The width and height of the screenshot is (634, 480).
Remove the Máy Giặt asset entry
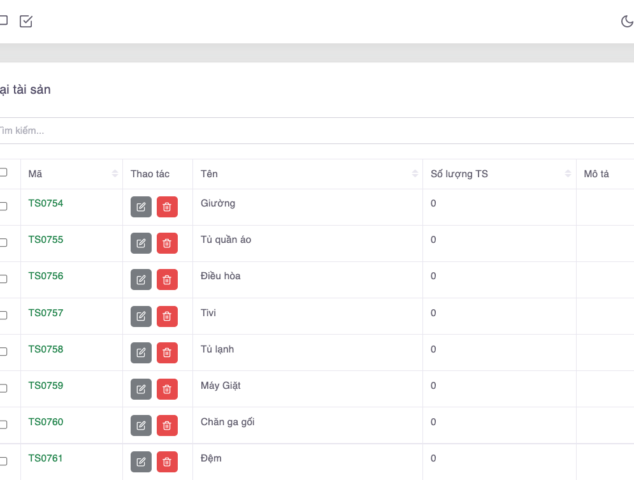click(x=167, y=389)
